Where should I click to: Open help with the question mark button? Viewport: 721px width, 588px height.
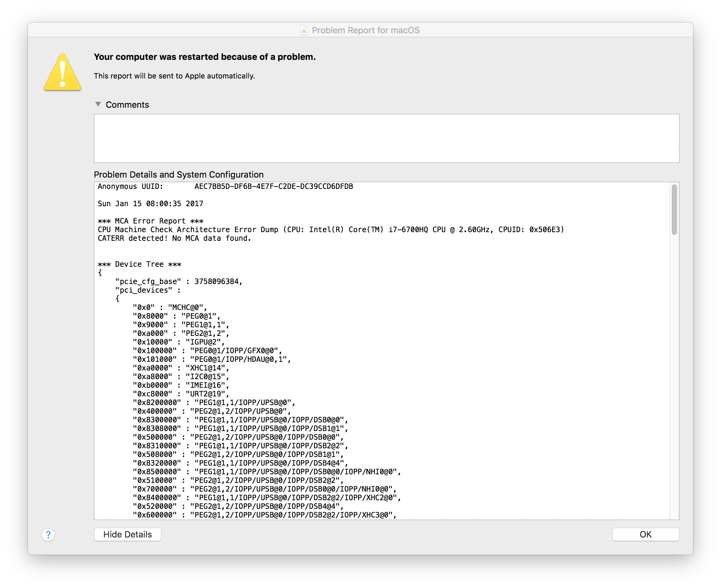(49, 535)
